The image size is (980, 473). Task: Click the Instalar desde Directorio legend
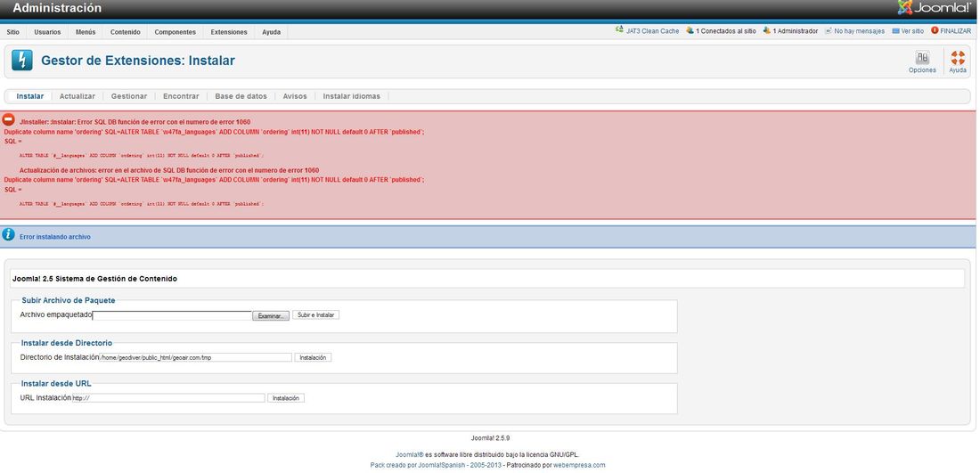tap(67, 343)
